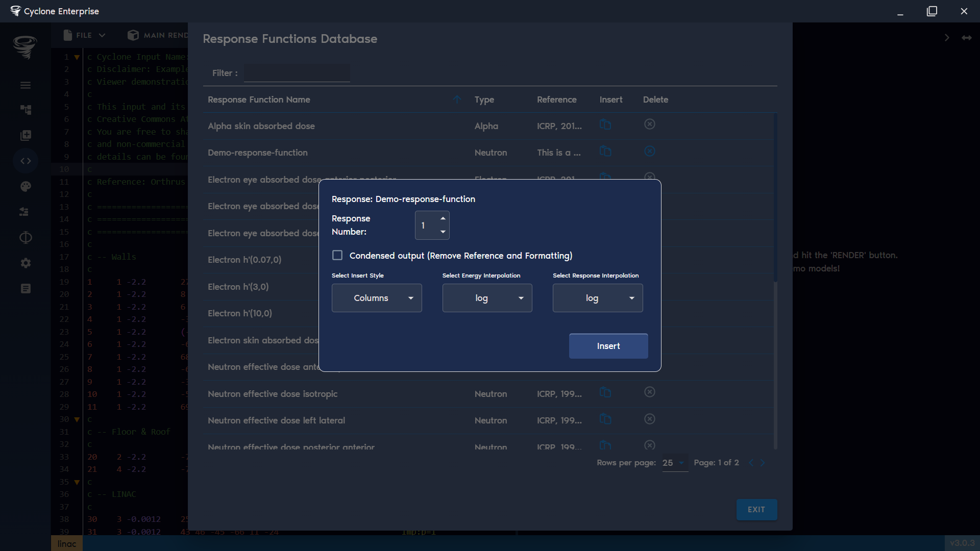Enable Condensed output checkbox
This screenshot has height=551, width=980.
pyautogui.click(x=337, y=255)
